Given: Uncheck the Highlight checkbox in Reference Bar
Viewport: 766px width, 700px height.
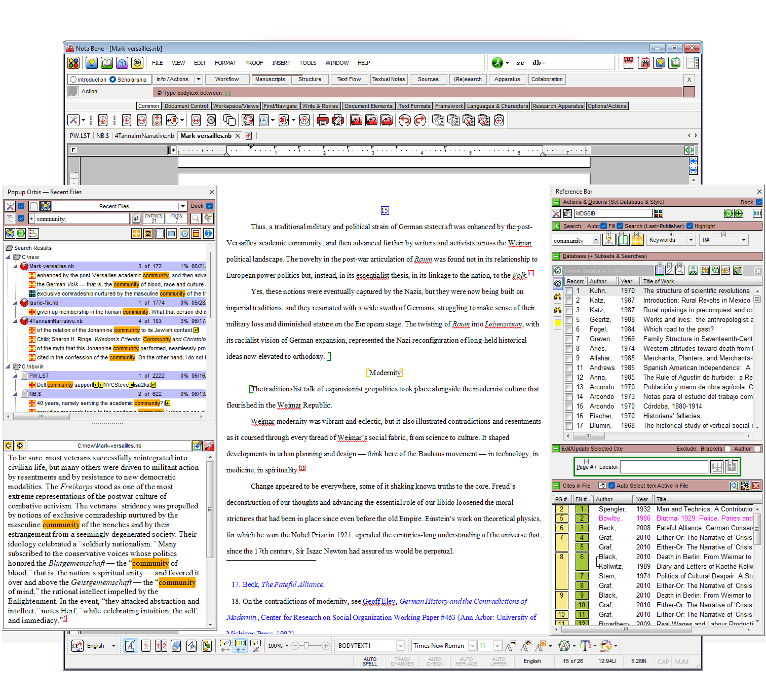Looking at the screenshot, I should tap(690, 226).
